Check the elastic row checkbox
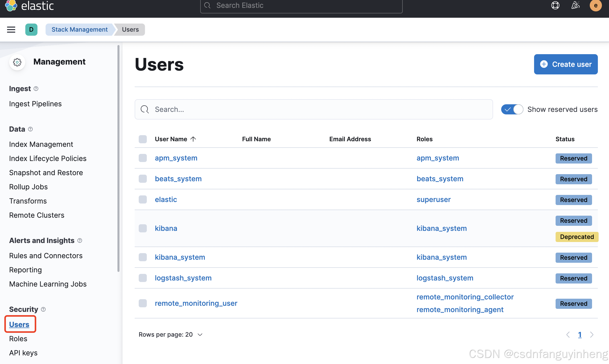This screenshot has height=364, width=609. [143, 199]
